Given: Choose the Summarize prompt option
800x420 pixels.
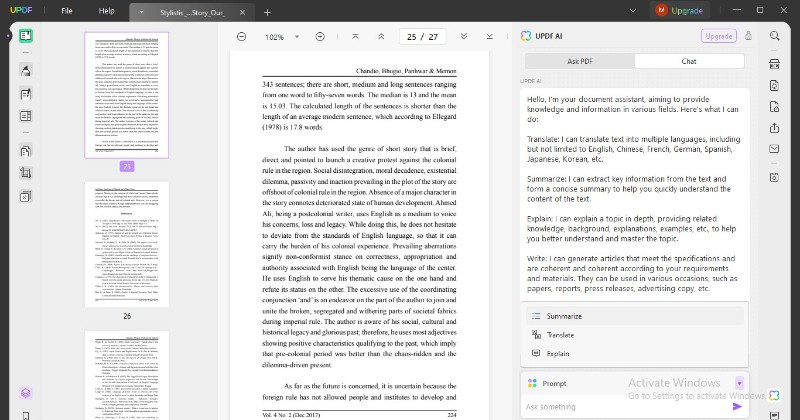Looking at the screenshot, I should tap(634, 316).
